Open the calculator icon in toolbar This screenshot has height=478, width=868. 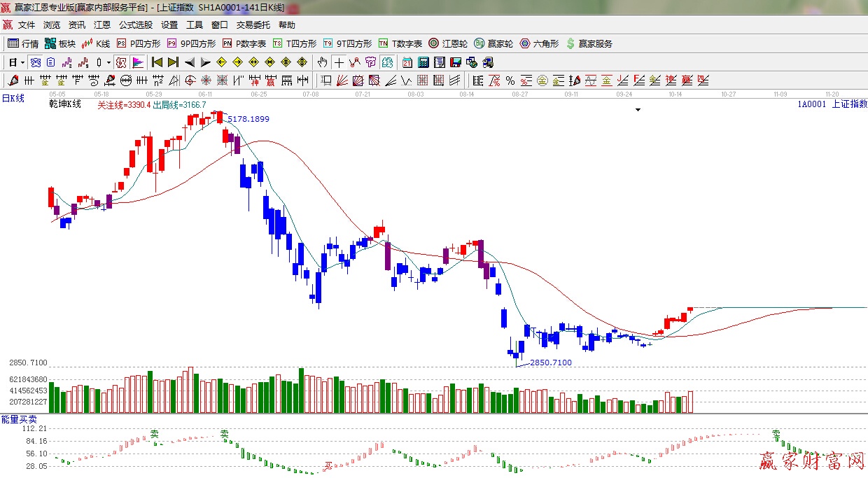coord(423,62)
